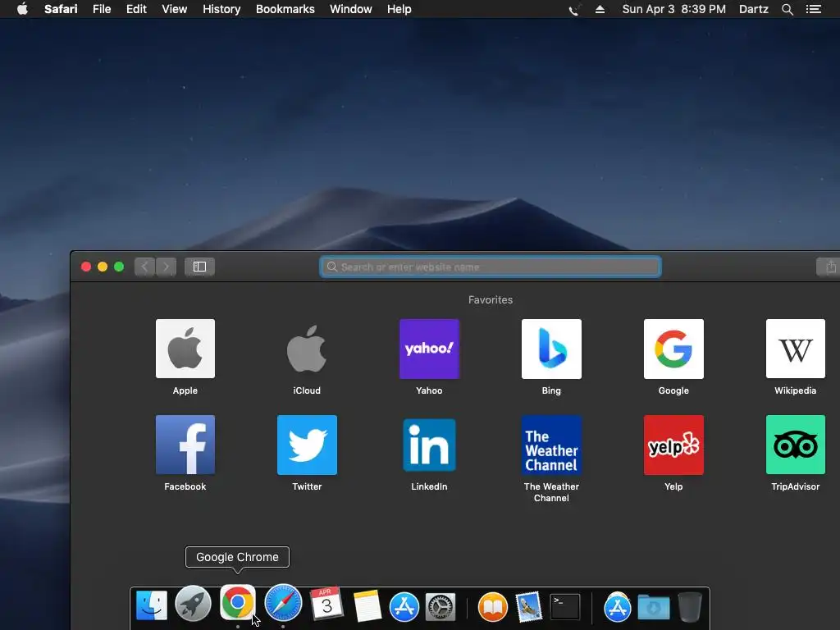This screenshot has height=630, width=840.
Task: Open the Downloads folder stack in Dock
Action: point(654,607)
